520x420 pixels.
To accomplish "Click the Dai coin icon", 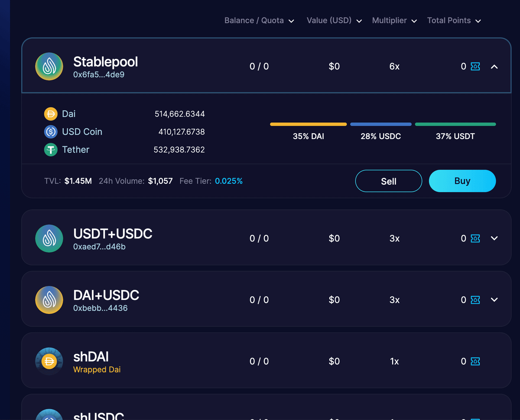I will tap(51, 114).
